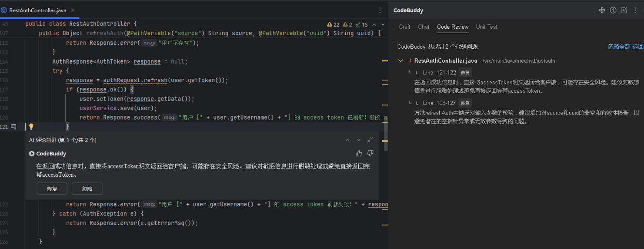Go to next AI review comment

click(359, 140)
